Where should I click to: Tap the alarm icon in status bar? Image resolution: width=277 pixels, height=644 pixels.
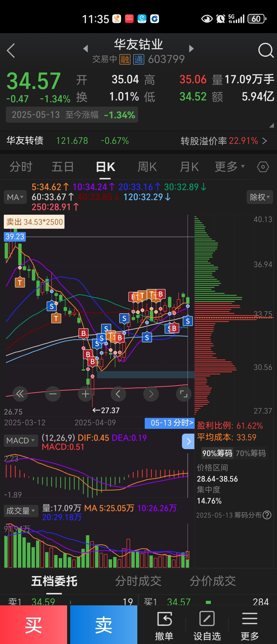click(x=220, y=19)
